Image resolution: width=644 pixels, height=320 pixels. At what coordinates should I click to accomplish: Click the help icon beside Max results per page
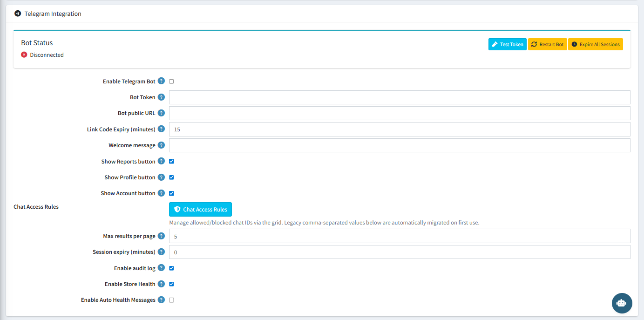(x=161, y=236)
